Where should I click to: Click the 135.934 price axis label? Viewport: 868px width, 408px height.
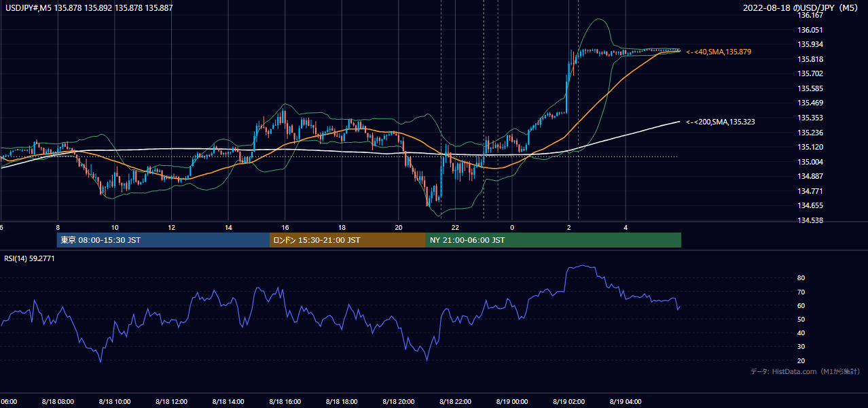[x=810, y=44]
